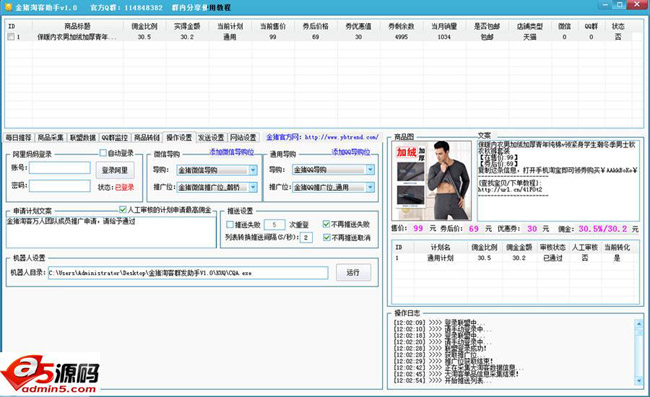Click the 添加QQ导购位 link
Viewport: 650px width, 397px height.
[x=351, y=152]
